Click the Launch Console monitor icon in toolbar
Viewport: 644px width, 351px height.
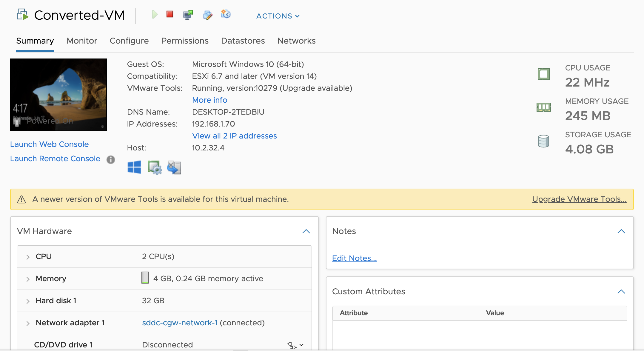click(x=188, y=15)
